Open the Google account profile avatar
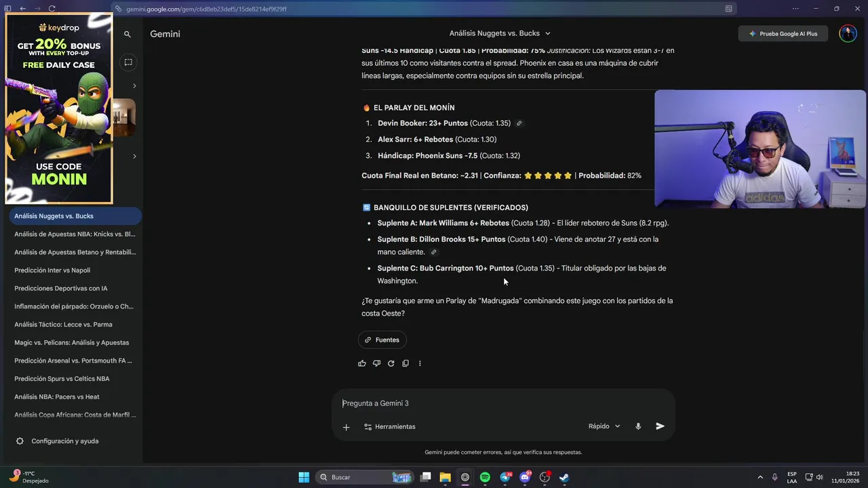The image size is (868, 488). (848, 34)
